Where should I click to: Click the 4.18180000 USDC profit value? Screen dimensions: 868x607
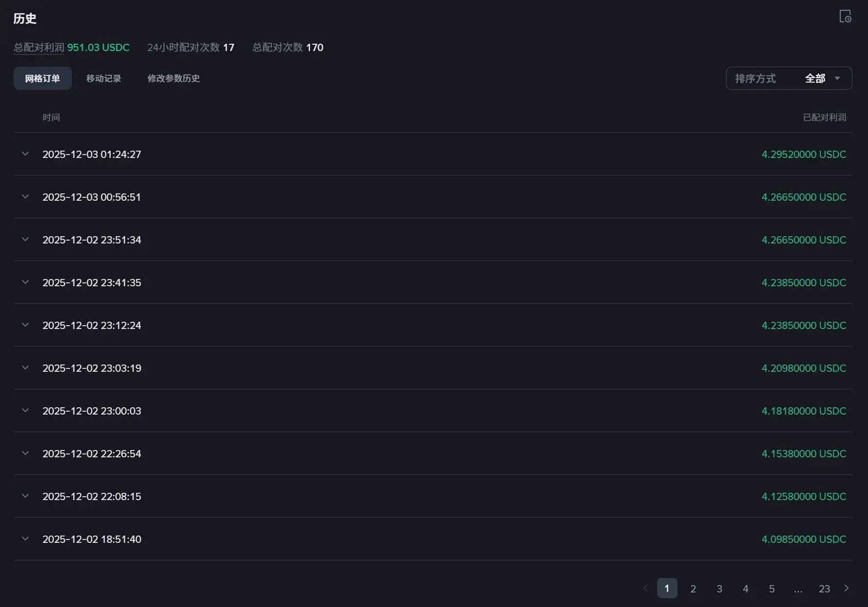tap(803, 411)
